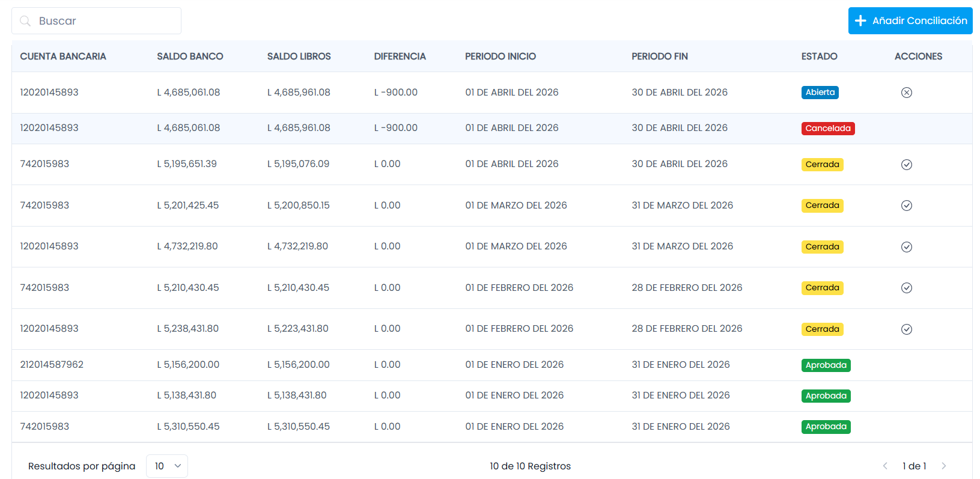Sort by SALDO LIBROS column header
Image resolution: width=980 pixels, height=479 pixels.
pos(299,56)
